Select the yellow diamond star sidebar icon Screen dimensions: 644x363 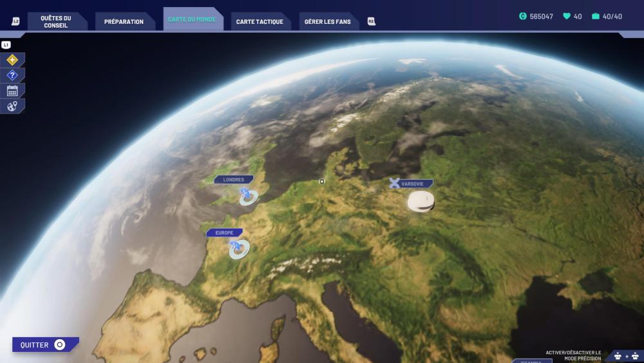tap(12, 60)
